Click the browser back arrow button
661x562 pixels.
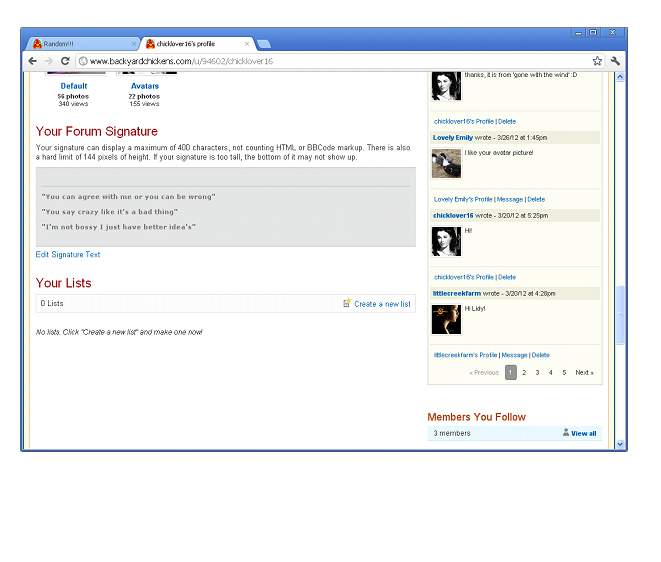pos(32,61)
